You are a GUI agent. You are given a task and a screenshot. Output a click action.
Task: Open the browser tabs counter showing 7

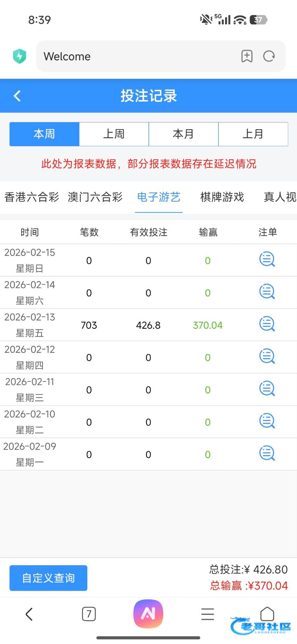89,614
